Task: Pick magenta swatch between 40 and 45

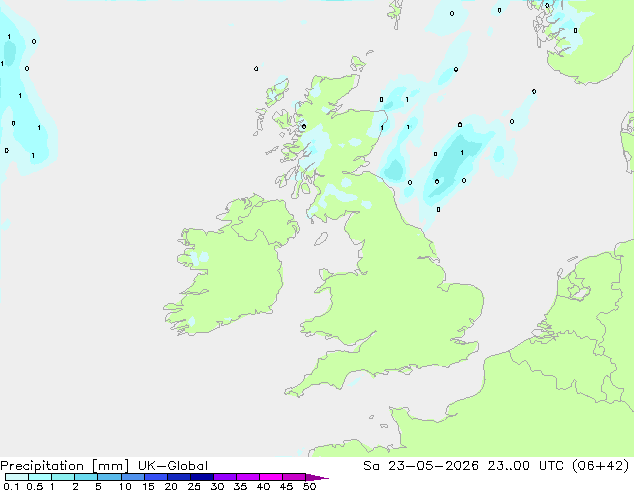Action: (x=271, y=477)
